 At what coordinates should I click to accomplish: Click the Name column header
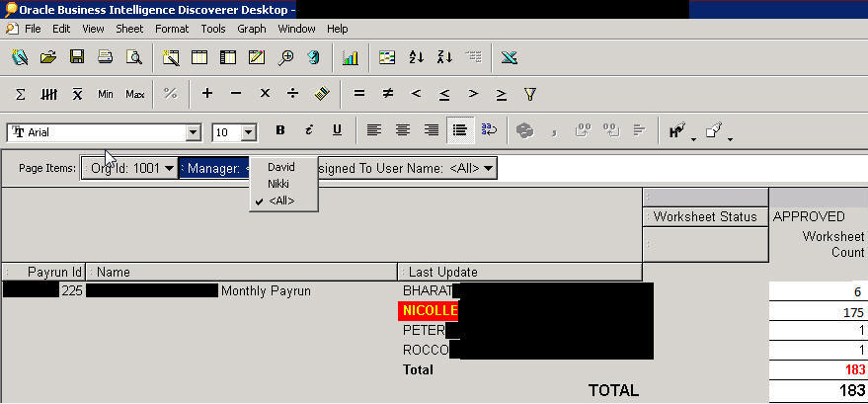[242, 272]
